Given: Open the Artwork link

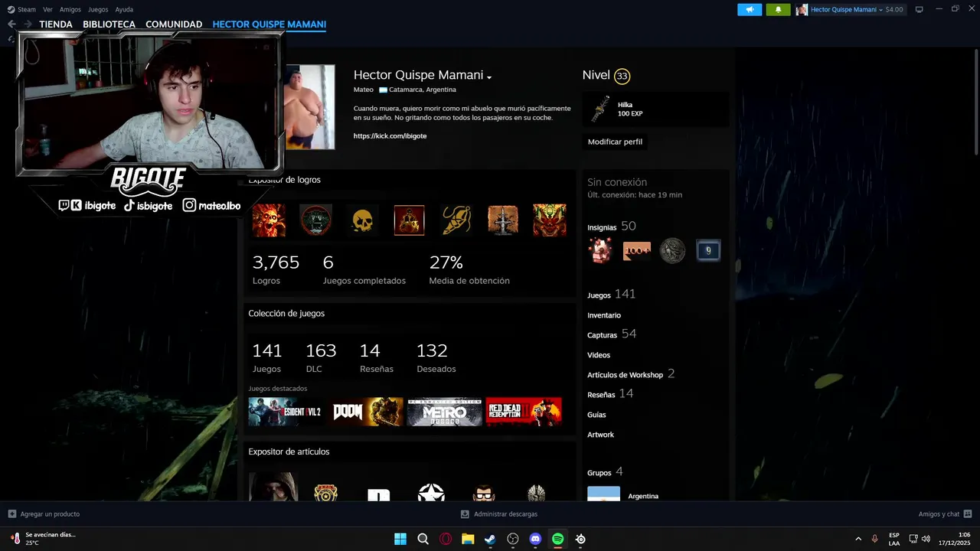Looking at the screenshot, I should [600, 435].
